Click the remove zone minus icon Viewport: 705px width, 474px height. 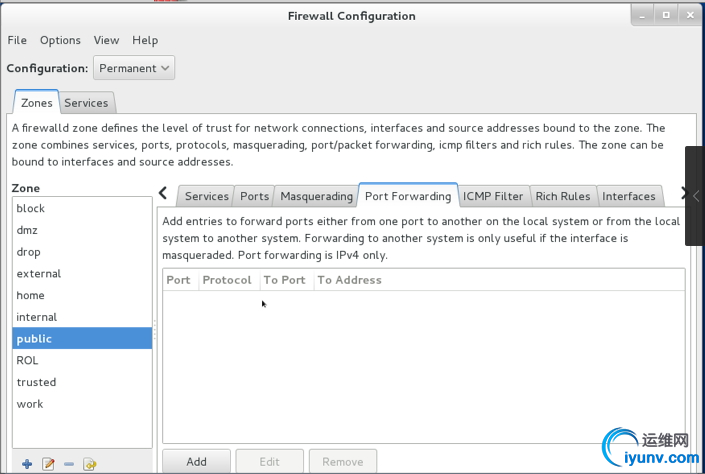[69, 464]
